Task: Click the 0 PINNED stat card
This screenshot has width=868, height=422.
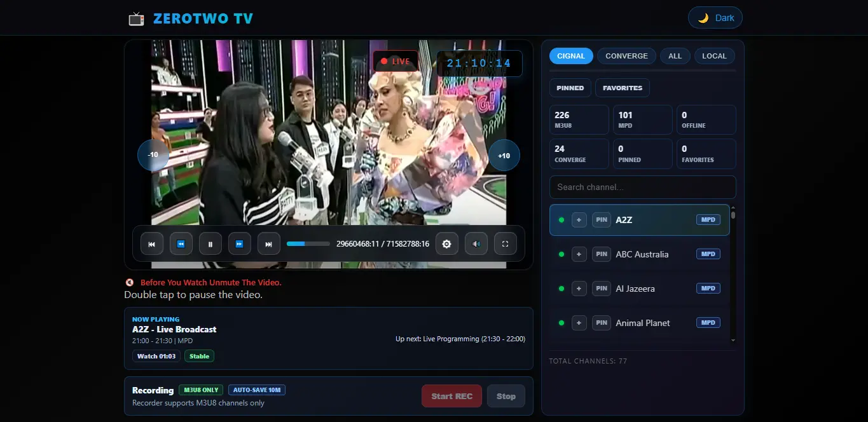Action: 643,154
